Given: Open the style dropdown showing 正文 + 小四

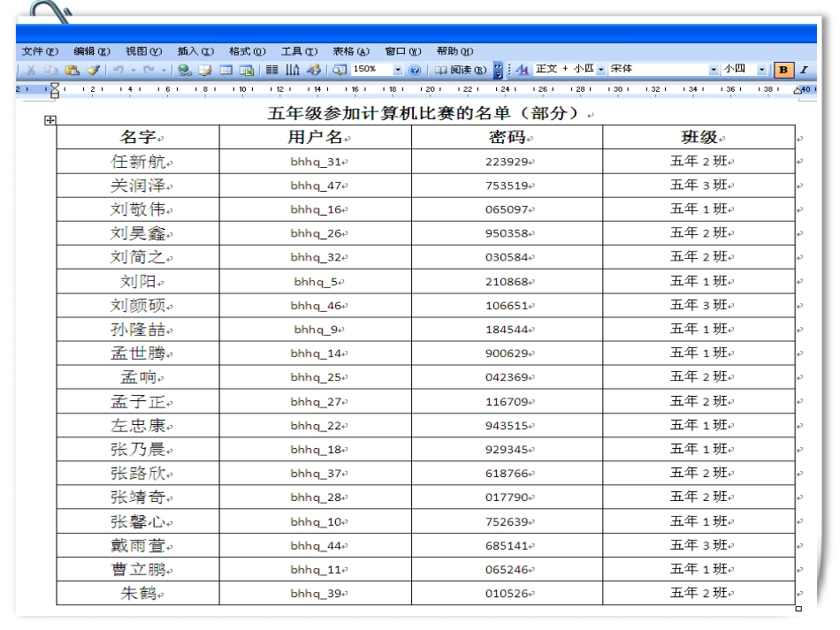Looking at the screenshot, I should [601, 70].
